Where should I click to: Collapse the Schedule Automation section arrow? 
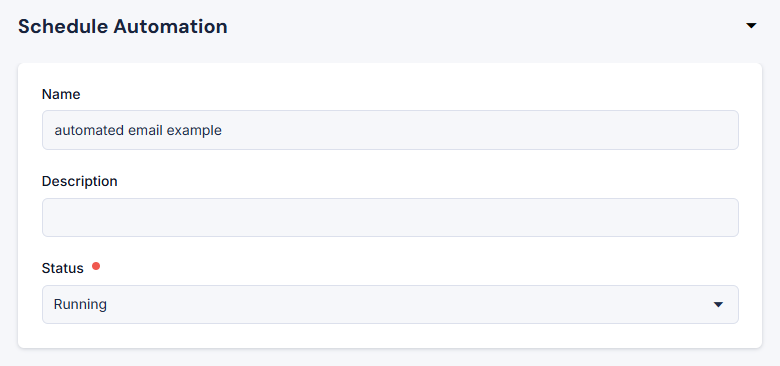pyautogui.click(x=751, y=26)
